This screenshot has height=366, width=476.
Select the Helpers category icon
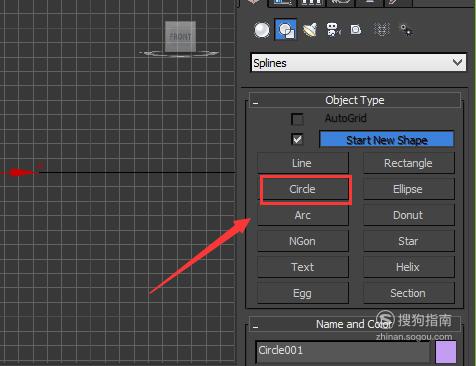[356, 30]
